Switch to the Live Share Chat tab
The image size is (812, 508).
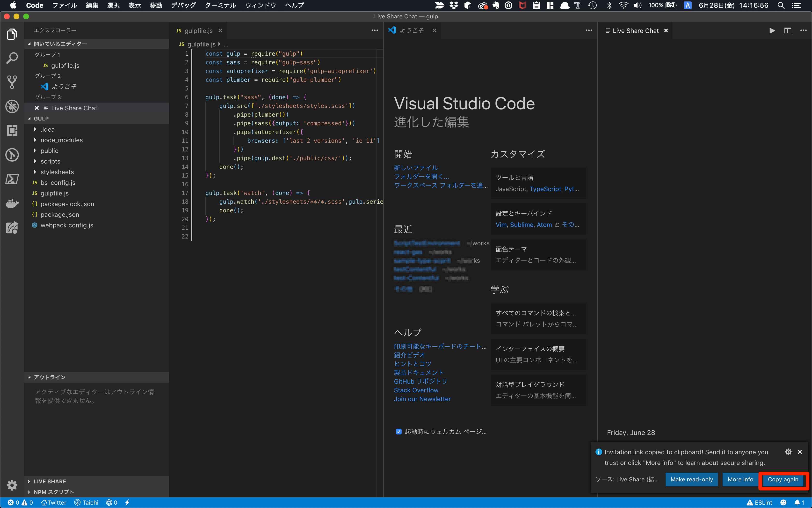tap(636, 30)
